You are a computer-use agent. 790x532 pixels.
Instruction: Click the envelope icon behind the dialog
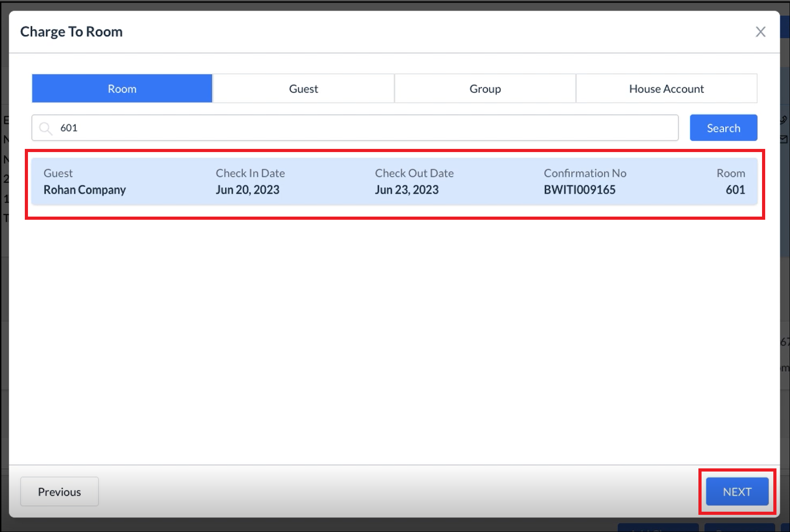(784, 139)
